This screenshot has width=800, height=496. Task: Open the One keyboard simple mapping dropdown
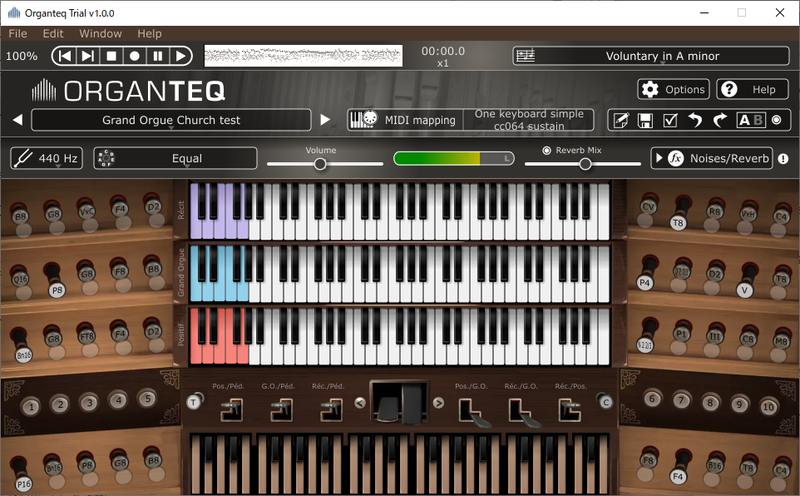tap(529, 120)
